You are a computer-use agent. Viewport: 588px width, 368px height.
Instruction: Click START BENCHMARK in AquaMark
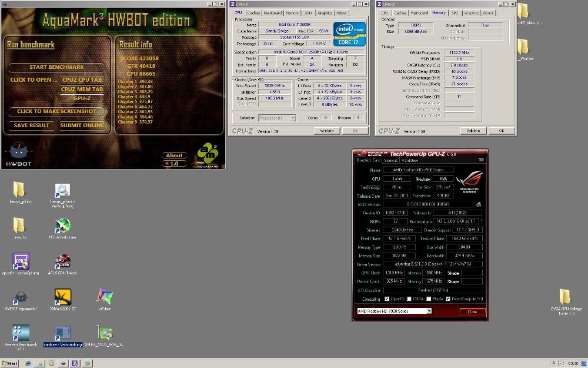(56, 67)
